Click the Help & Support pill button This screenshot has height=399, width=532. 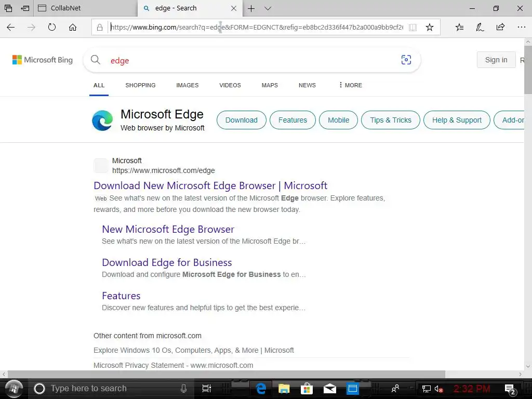pyautogui.click(x=457, y=120)
